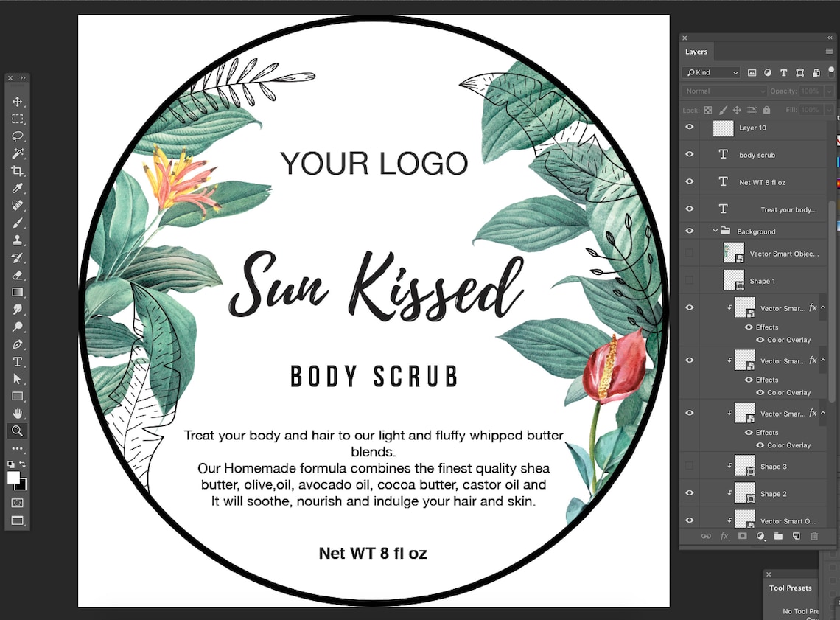
Task: Open the Add layer mask icon
Action: pos(742,536)
